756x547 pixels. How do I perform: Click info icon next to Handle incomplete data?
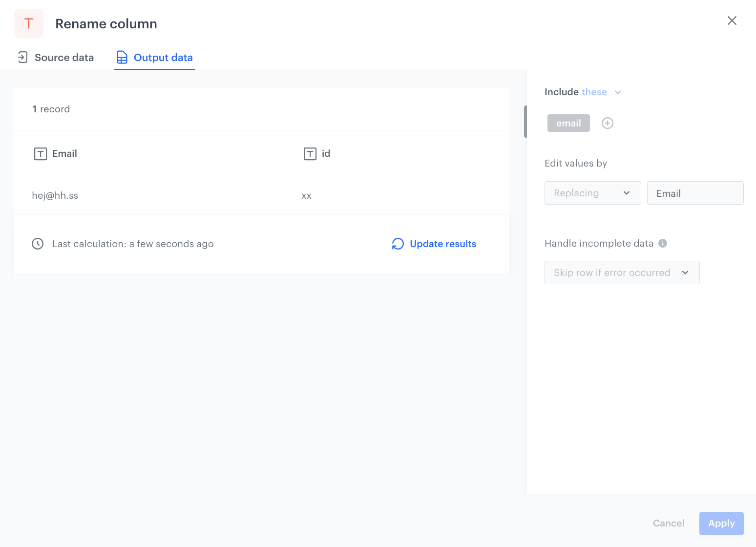pos(663,243)
